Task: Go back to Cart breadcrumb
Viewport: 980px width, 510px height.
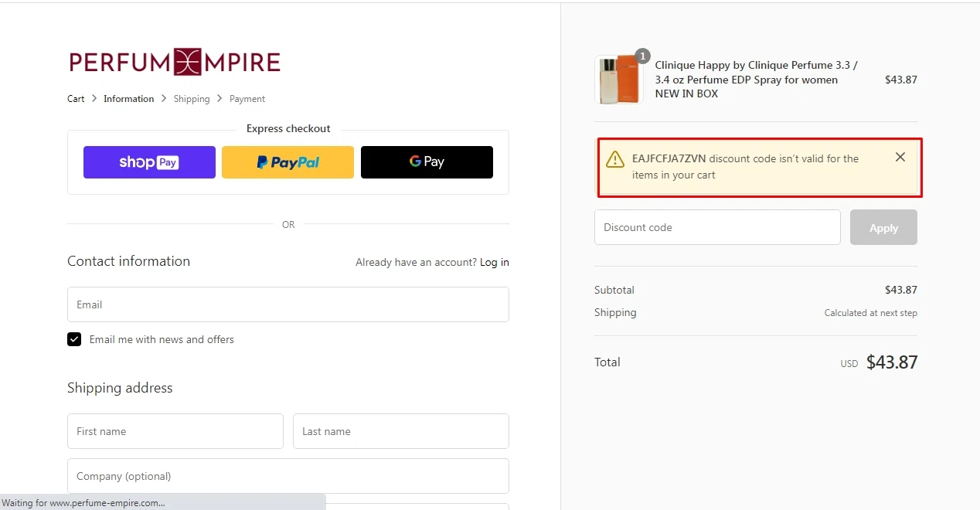Action: [76, 99]
